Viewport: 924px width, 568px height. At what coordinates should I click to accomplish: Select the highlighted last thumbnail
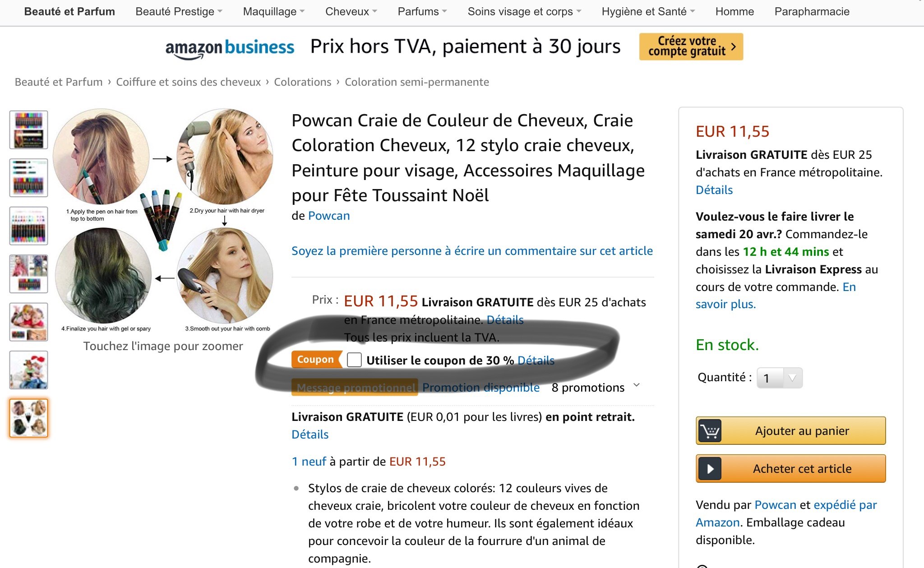(x=28, y=418)
